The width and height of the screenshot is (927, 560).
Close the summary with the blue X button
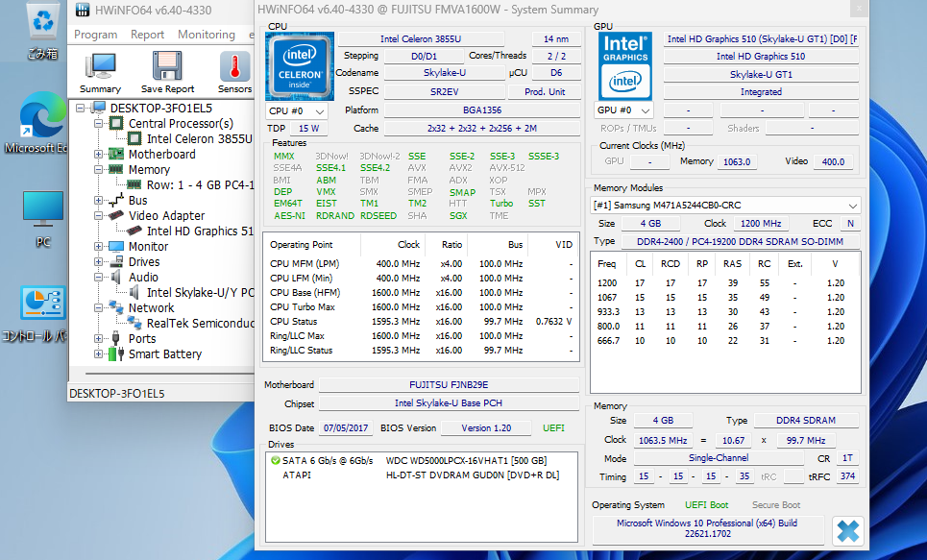[847, 529]
